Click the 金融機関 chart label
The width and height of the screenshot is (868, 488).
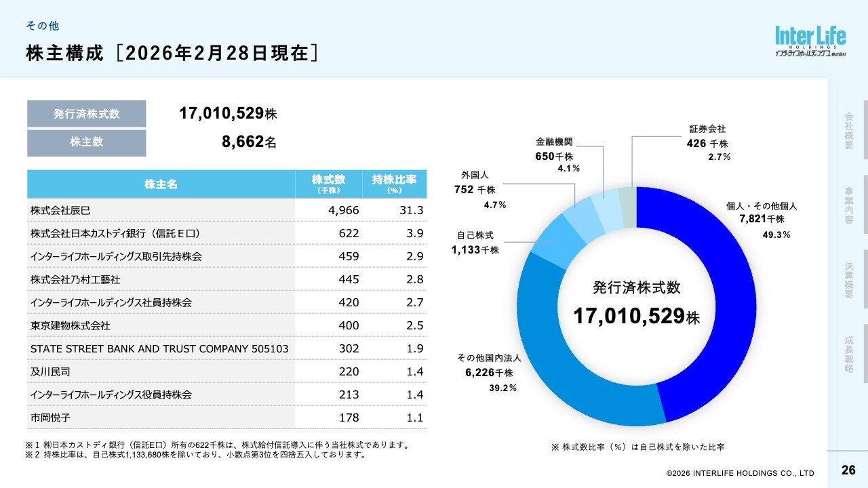pos(554,142)
